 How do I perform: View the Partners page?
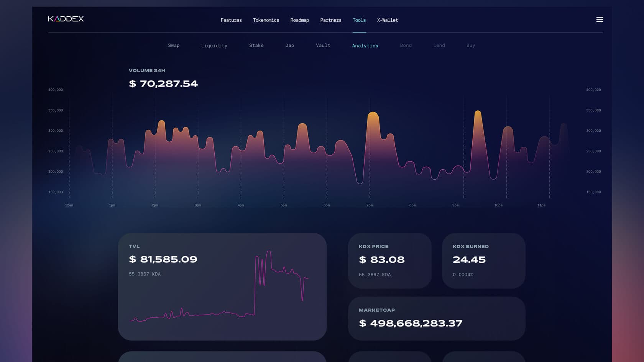coord(330,20)
